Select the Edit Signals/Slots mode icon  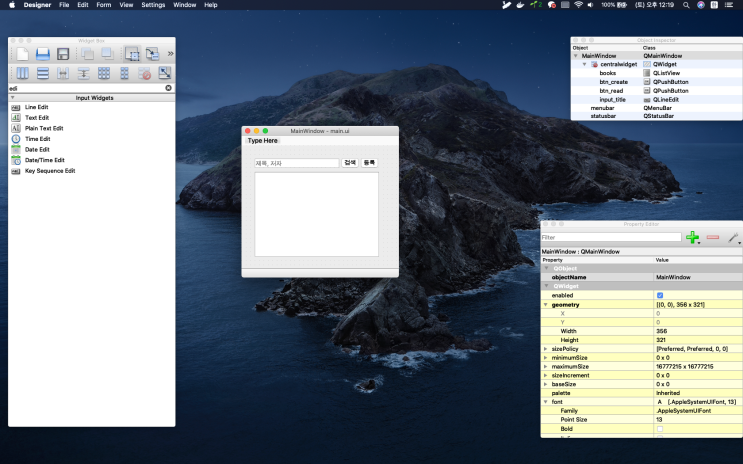[152, 54]
